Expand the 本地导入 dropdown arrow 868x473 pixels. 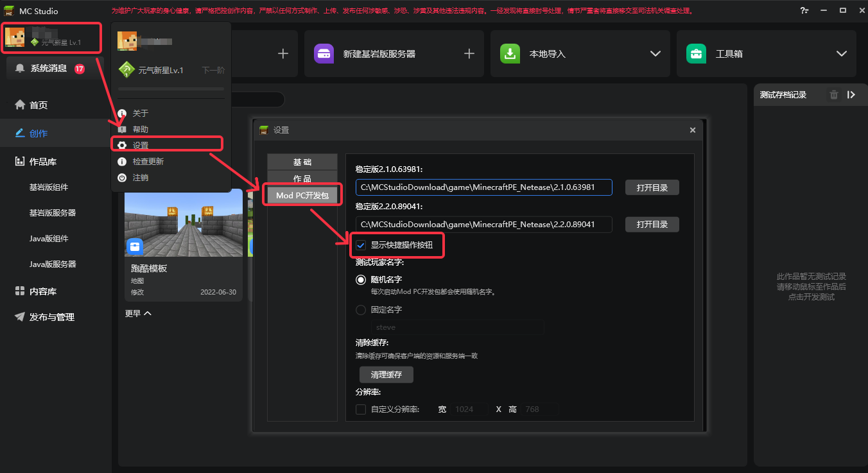pyautogui.click(x=655, y=54)
